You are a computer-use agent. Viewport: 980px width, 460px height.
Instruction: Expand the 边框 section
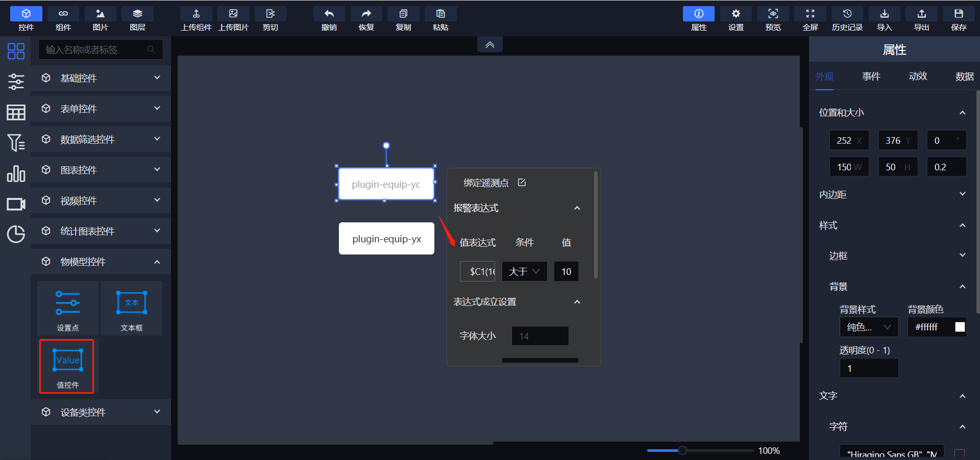pyautogui.click(x=963, y=255)
